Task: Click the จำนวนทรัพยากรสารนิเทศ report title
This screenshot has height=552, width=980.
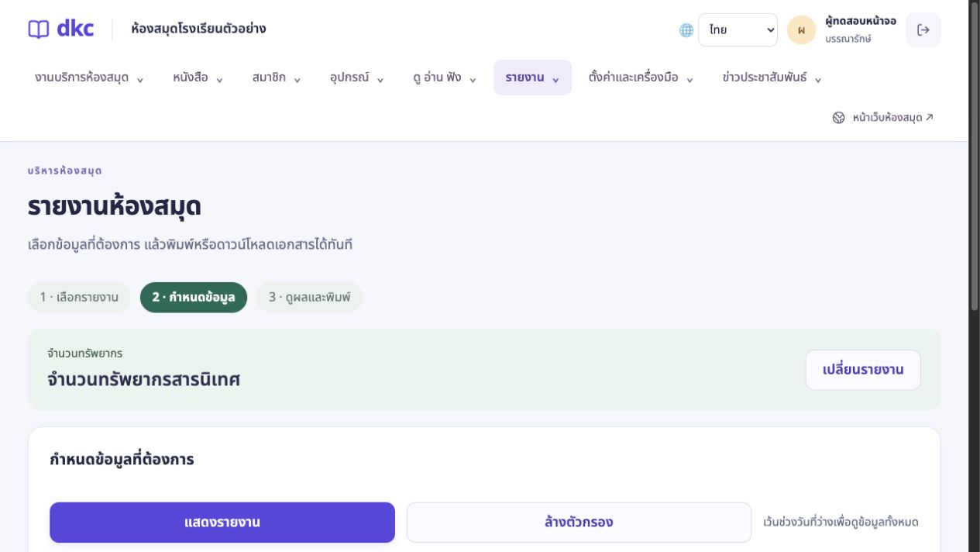Action: tap(144, 380)
